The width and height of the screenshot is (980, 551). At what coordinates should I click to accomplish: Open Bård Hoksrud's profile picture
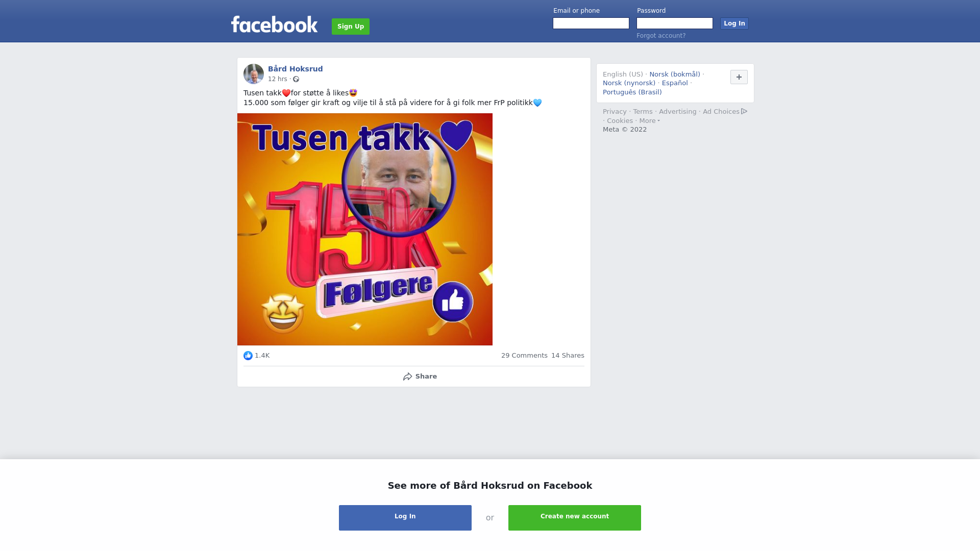tap(254, 74)
